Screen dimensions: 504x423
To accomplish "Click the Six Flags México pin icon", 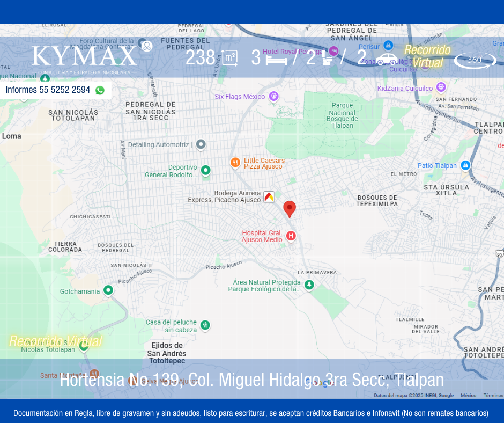I will tap(273, 96).
